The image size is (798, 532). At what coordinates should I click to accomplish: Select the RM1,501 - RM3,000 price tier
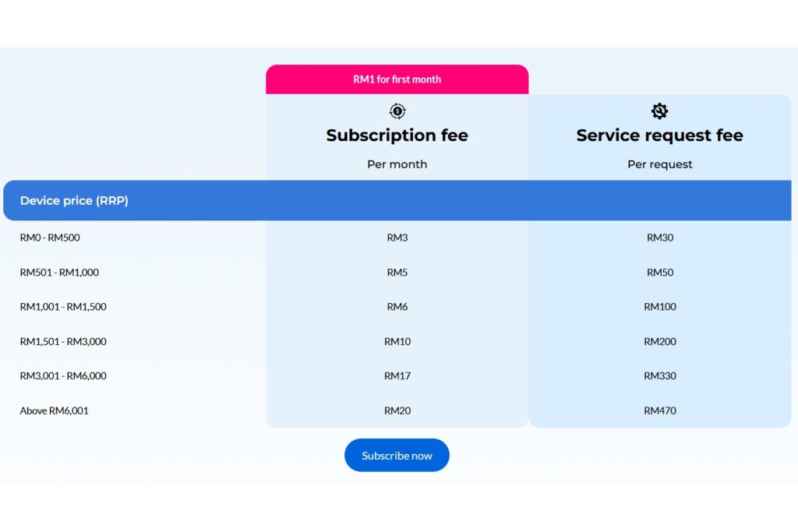[x=62, y=341]
